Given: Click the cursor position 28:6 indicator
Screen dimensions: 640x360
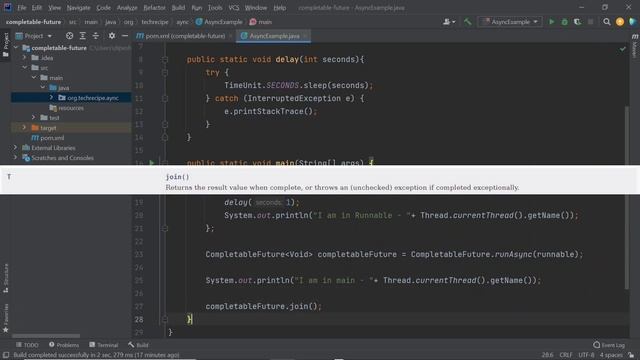Looking at the screenshot, I should 547,355.
